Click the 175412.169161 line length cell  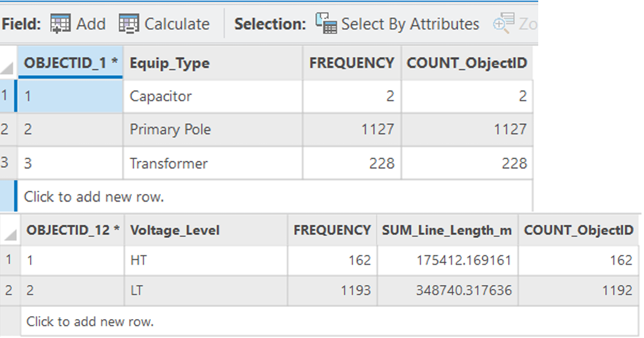click(x=447, y=260)
